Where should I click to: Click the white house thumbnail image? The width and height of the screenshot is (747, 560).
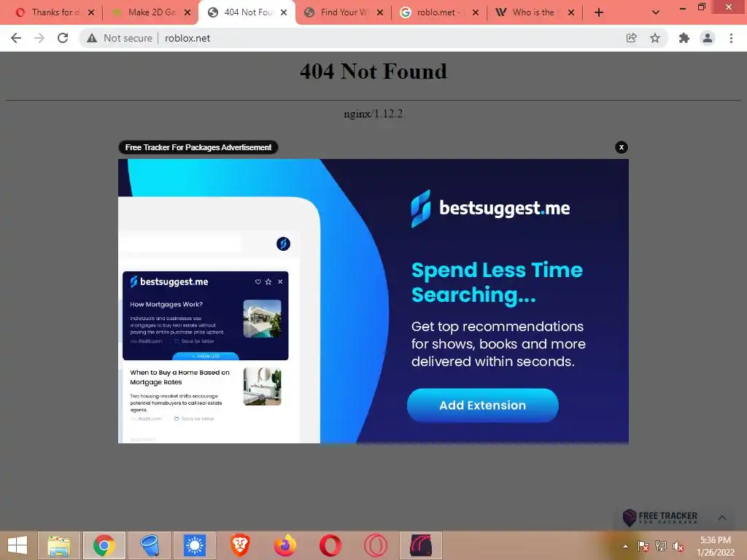click(x=262, y=319)
